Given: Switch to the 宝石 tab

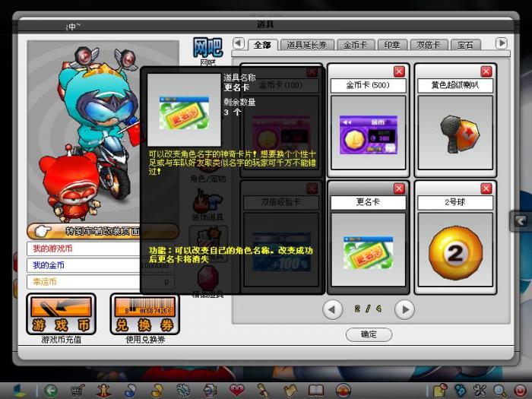Looking at the screenshot, I should [x=465, y=45].
